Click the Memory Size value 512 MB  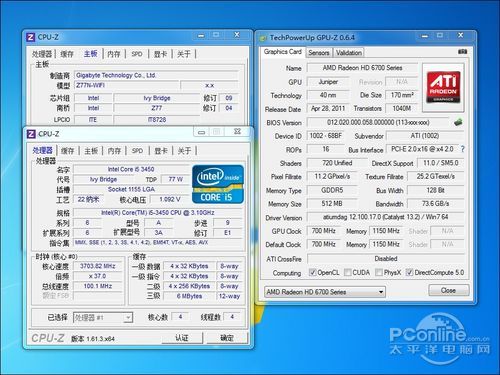[332, 204]
